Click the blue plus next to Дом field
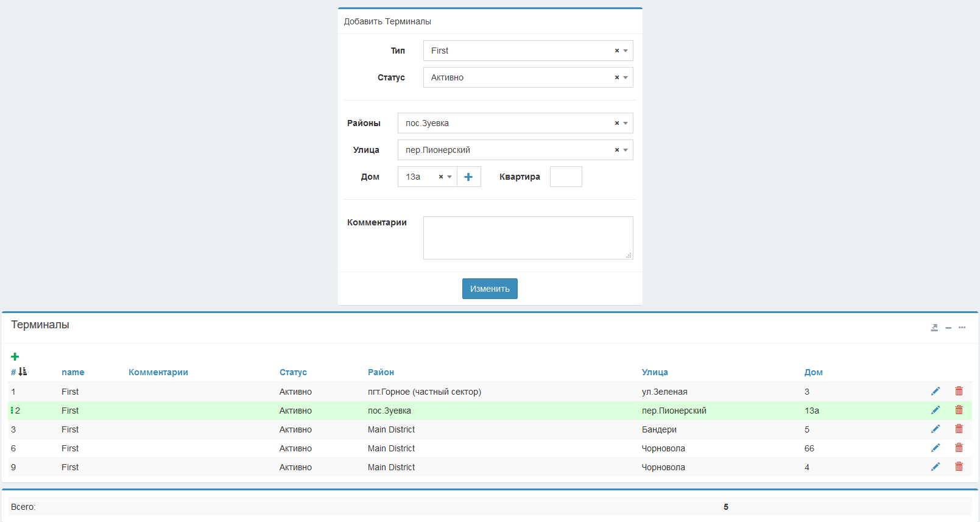The image size is (980, 522). [x=468, y=177]
